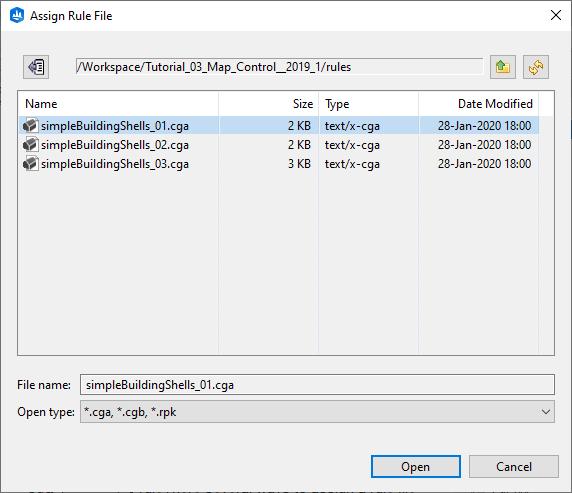The height and width of the screenshot is (493, 572).
Task: Refresh the folder listing
Action: tap(536, 67)
